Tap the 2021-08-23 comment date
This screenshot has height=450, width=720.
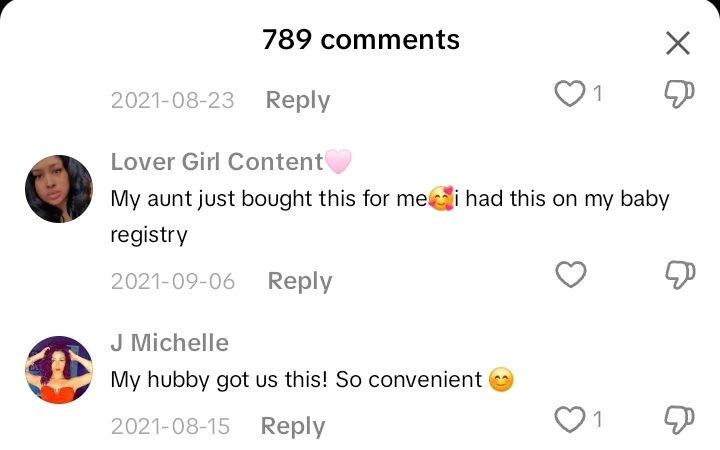click(172, 100)
